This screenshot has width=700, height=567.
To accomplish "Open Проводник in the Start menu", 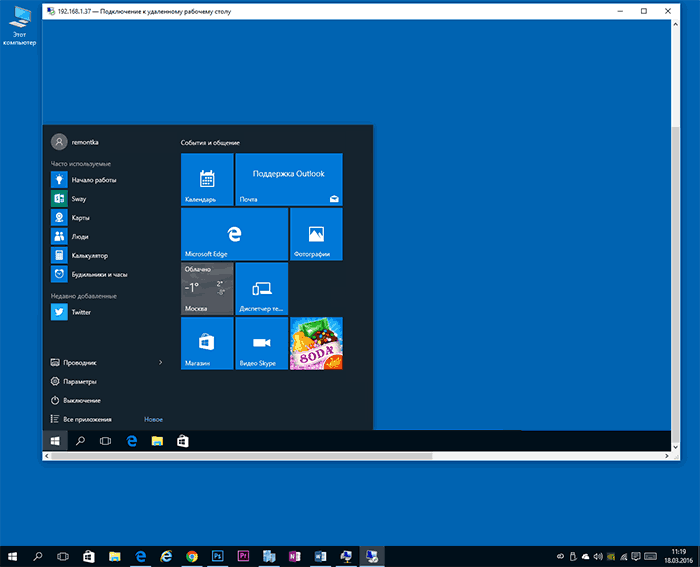I will (x=74, y=363).
